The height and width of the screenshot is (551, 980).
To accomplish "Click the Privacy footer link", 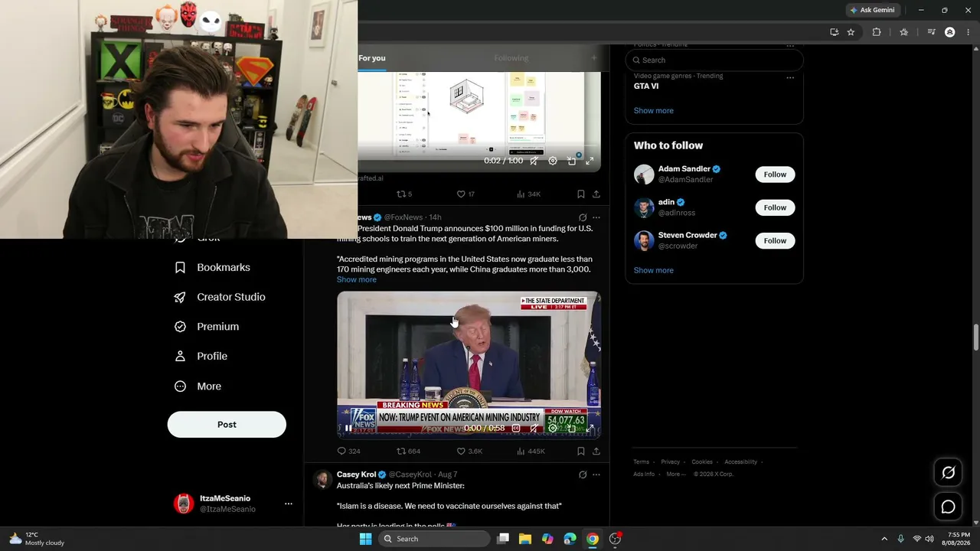I will point(670,462).
